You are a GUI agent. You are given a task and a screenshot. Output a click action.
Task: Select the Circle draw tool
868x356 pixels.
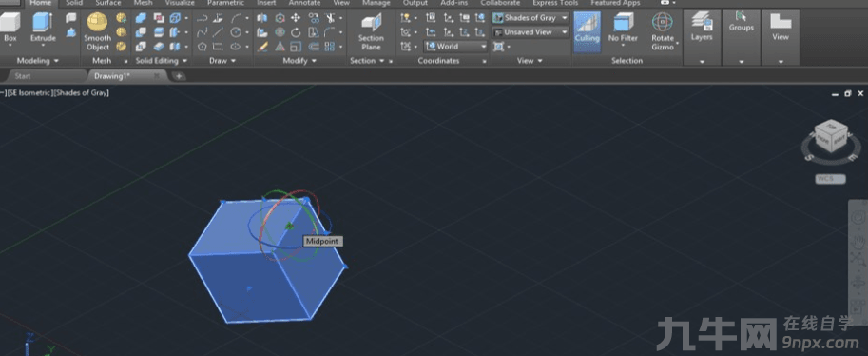coord(236,32)
